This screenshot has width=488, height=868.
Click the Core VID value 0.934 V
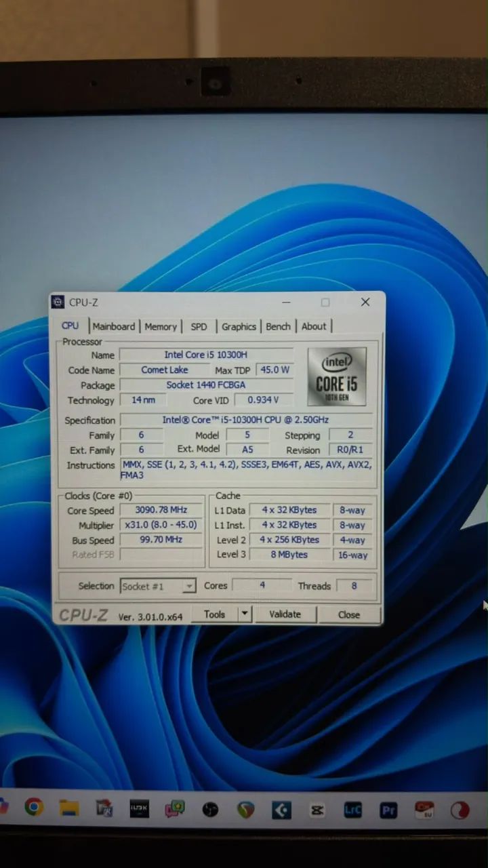pyautogui.click(x=264, y=400)
